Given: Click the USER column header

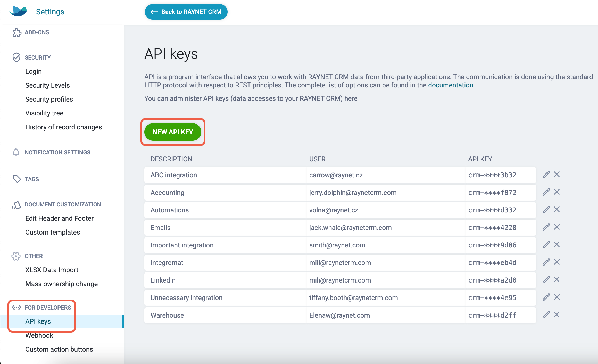Looking at the screenshot, I should tap(317, 159).
